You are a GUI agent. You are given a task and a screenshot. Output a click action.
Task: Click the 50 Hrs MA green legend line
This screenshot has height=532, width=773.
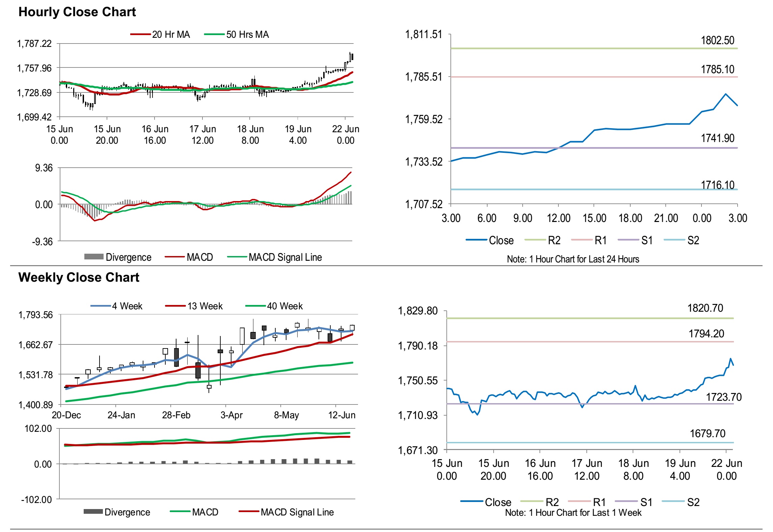pyautogui.click(x=214, y=34)
